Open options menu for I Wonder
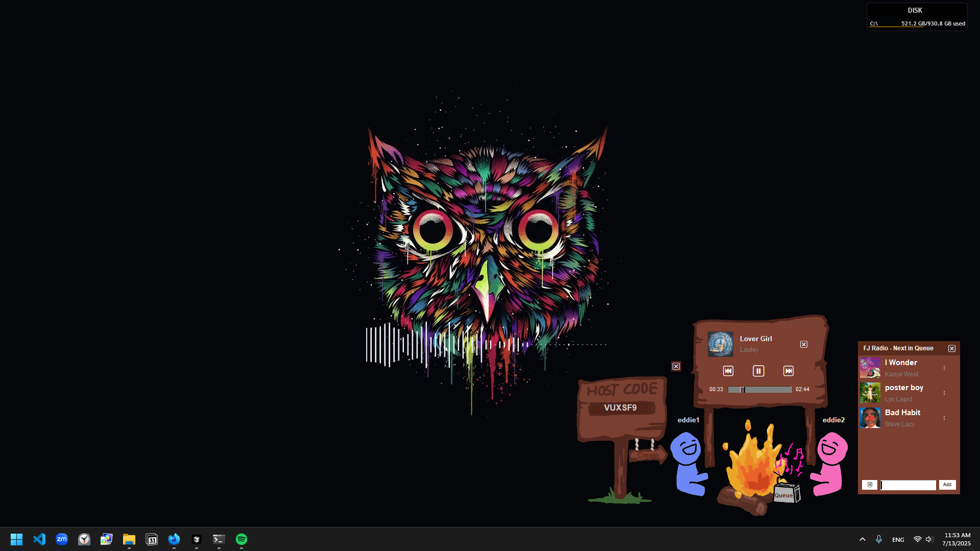Viewport: 980px width, 551px height. coord(944,368)
